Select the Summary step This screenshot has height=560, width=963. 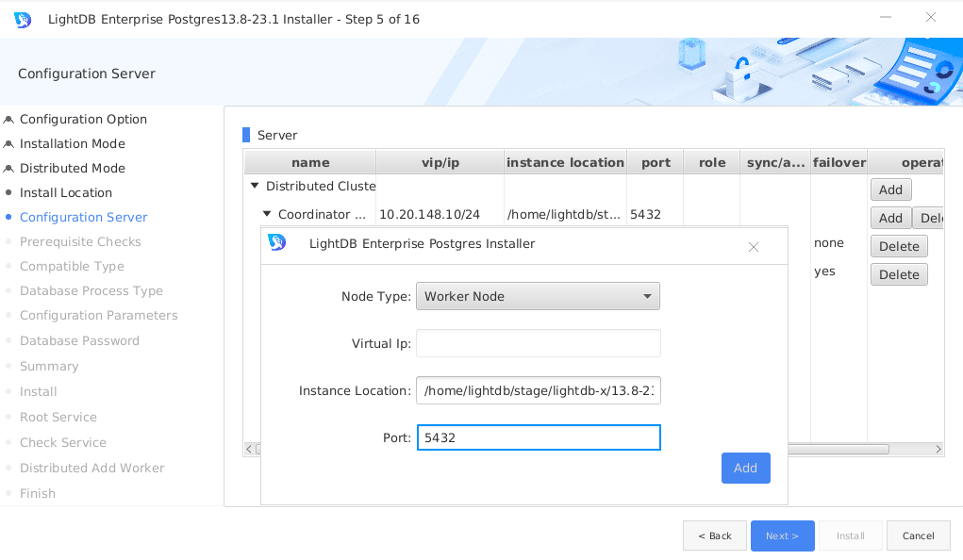click(49, 367)
